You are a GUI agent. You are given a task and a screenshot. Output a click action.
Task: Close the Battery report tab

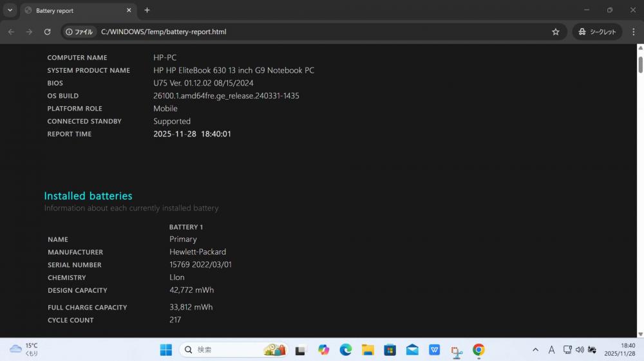129,10
